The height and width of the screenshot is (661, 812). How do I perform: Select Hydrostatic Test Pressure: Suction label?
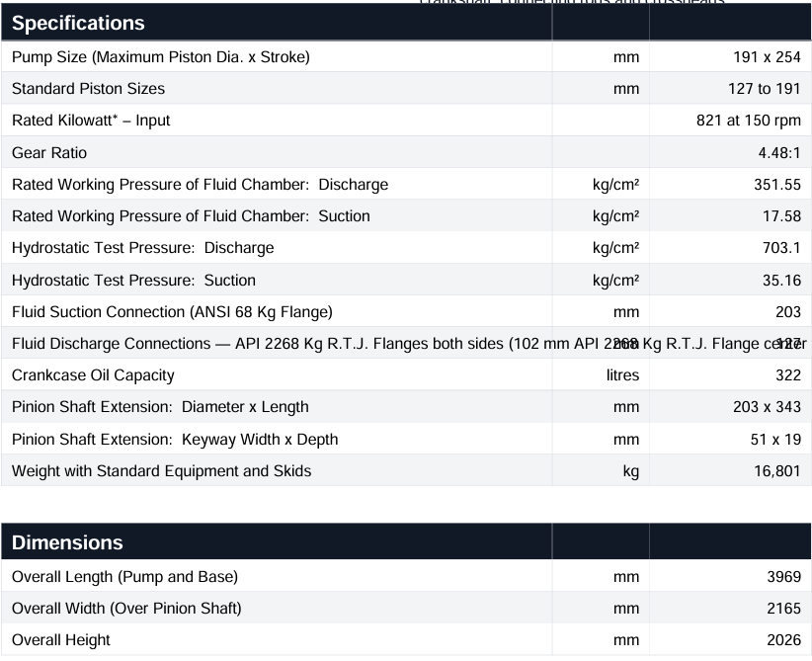pyautogui.click(x=133, y=280)
